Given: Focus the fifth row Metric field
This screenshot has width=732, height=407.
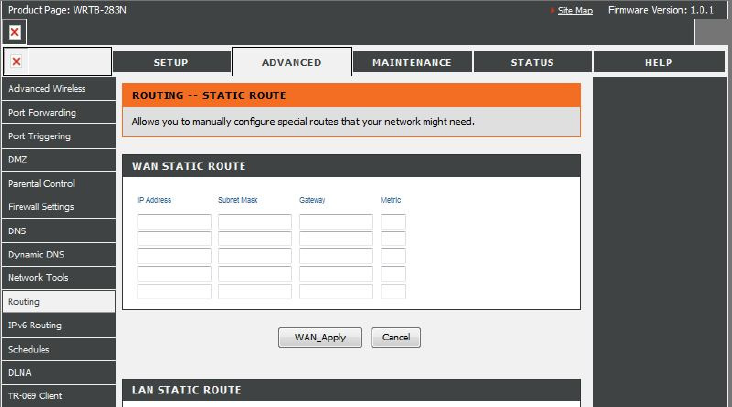Looking at the screenshot, I should (x=393, y=291).
